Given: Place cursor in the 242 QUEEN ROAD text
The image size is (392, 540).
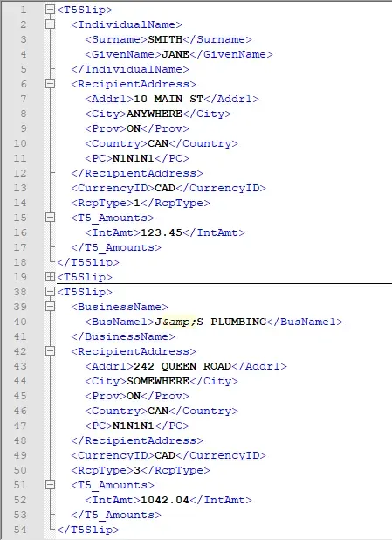Looking at the screenshot, I should click(x=182, y=366).
